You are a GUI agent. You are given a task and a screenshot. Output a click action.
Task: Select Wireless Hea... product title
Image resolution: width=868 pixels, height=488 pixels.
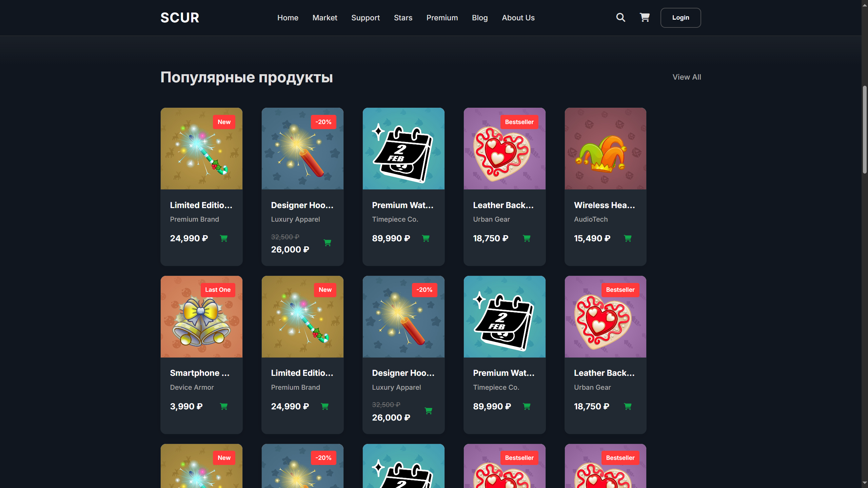tap(605, 205)
